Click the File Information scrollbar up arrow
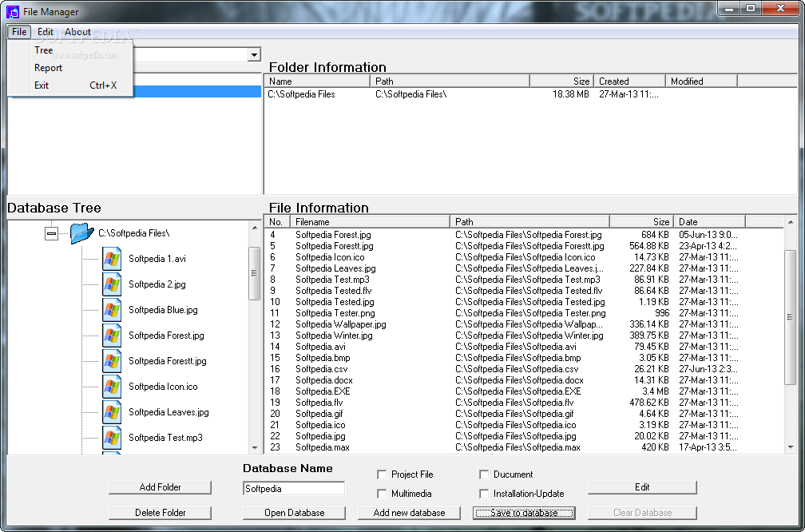Screen dimensions: 805x532 pyautogui.click(x=790, y=222)
